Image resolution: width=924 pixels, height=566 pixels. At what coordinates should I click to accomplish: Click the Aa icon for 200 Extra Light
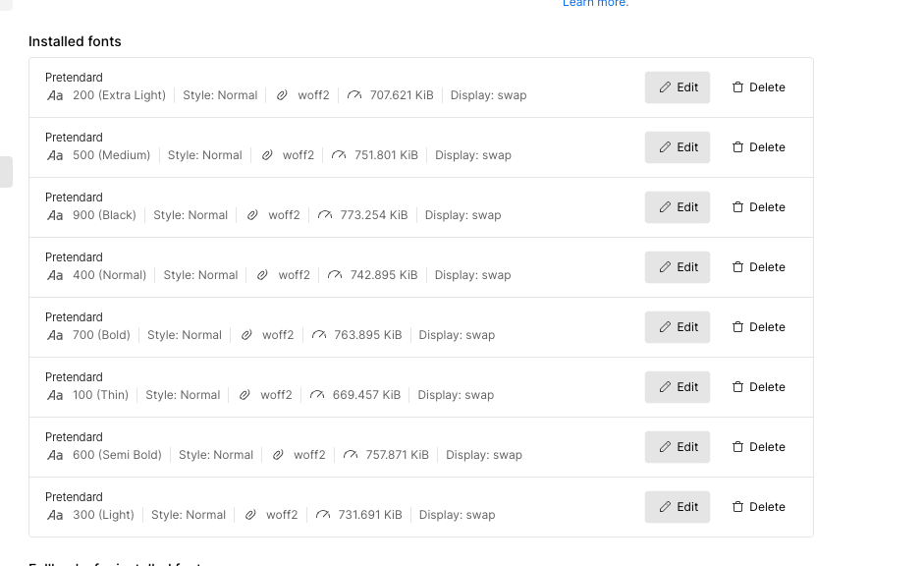point(55,95)
